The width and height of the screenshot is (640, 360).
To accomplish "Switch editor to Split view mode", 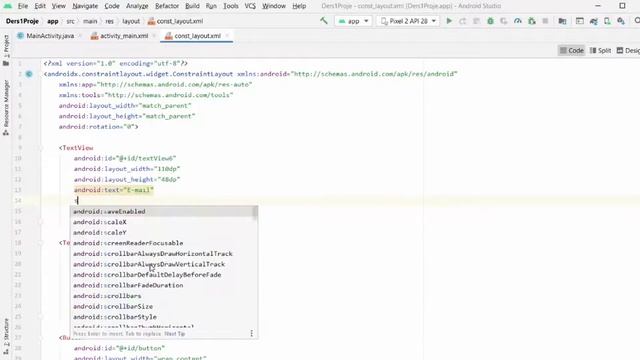I will (600, 50).
